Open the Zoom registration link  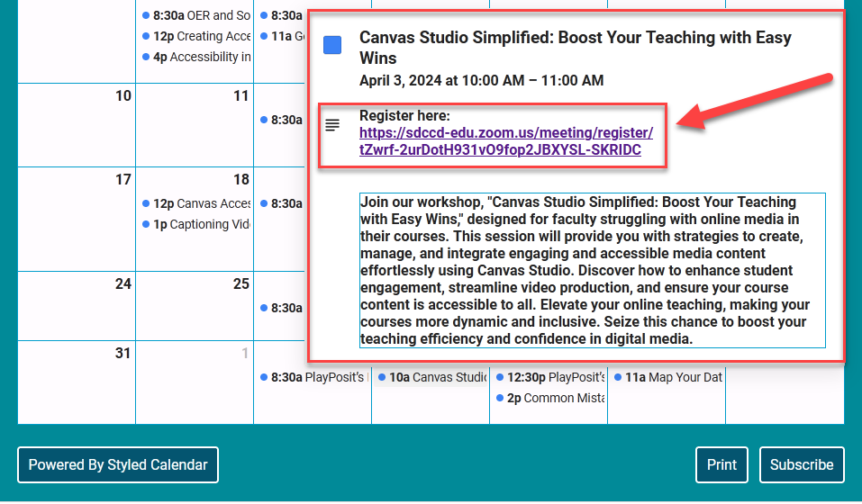coord(505,141)
